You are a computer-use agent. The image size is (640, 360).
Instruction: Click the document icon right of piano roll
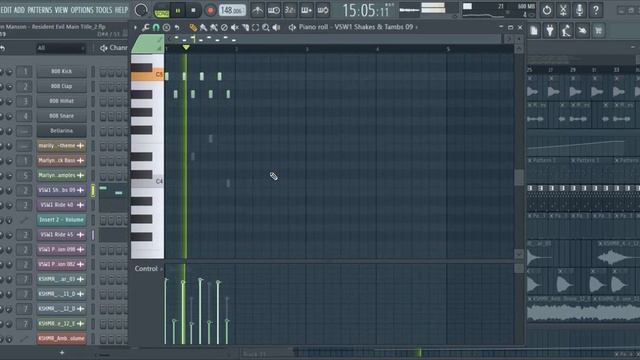point(534,31)
